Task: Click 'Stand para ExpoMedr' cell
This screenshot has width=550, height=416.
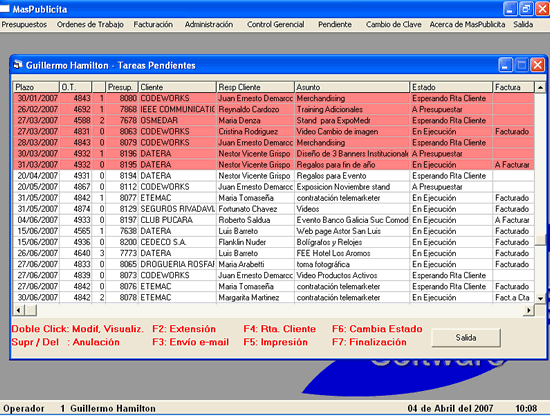Action: 352,120
